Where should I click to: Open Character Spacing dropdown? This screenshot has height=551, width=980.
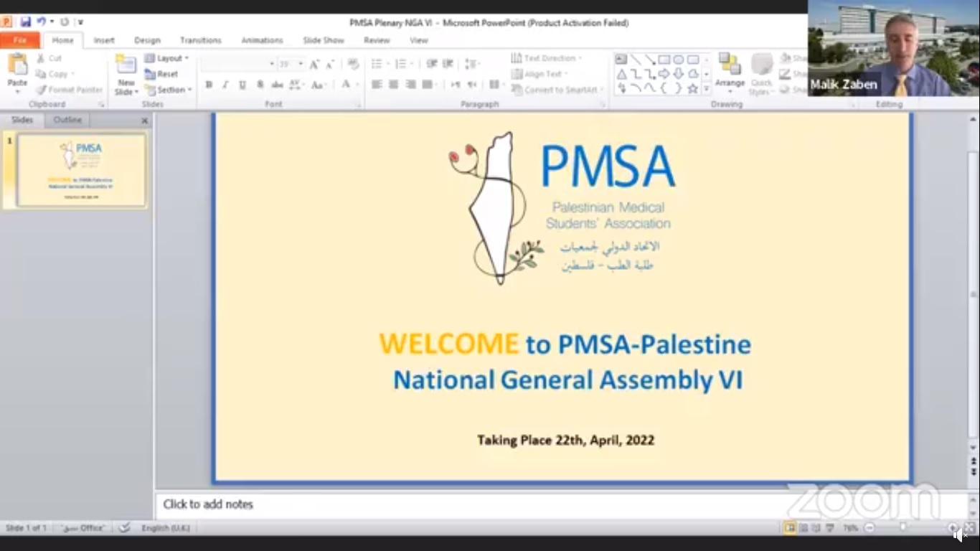[297, 85]
